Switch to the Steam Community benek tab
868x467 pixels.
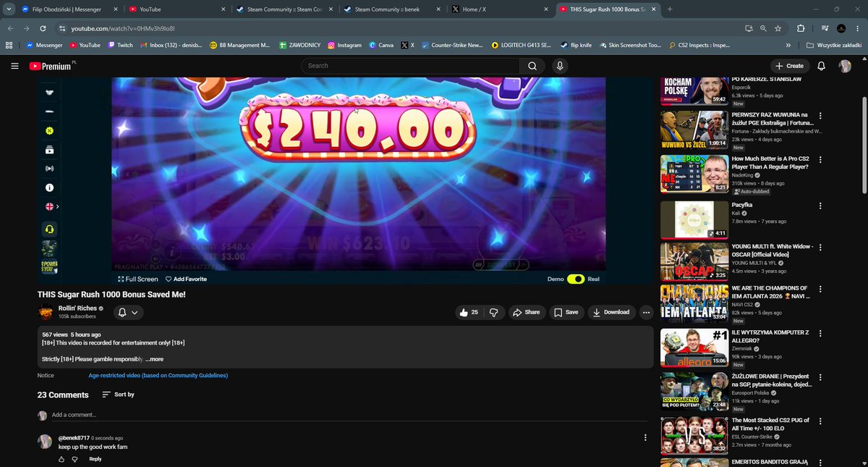392,9
